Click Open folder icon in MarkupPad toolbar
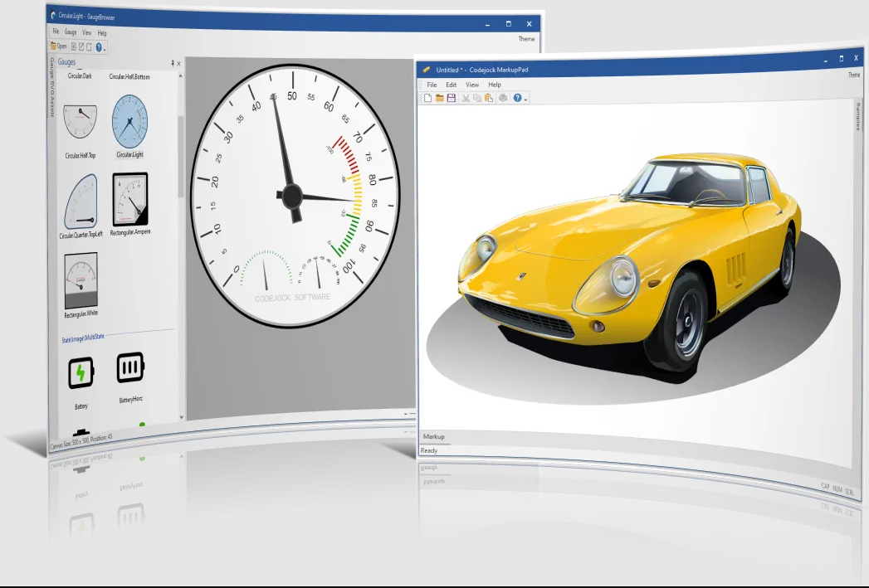869x588 pixels. click(x=440, y=98)
